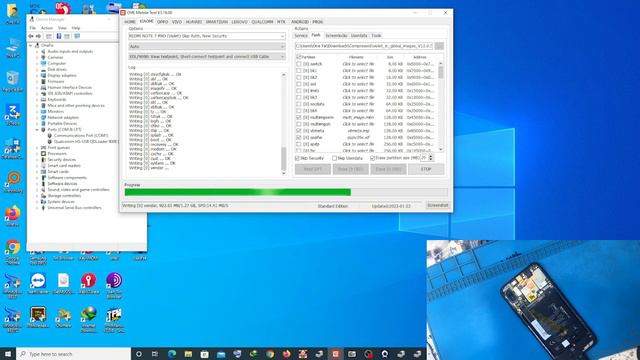Screen dimensions: 640x360
Task: Toggle Erase partition size checkbox
Action: coord(373,158)
